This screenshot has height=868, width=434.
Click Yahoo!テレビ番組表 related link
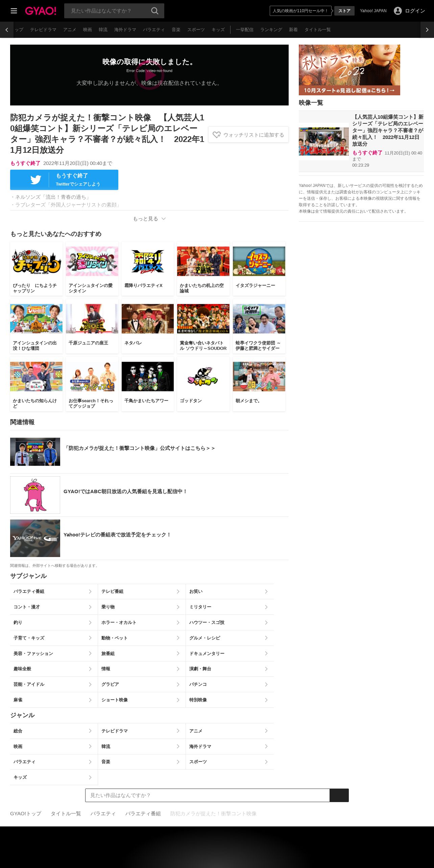click(x=117, y=535)
